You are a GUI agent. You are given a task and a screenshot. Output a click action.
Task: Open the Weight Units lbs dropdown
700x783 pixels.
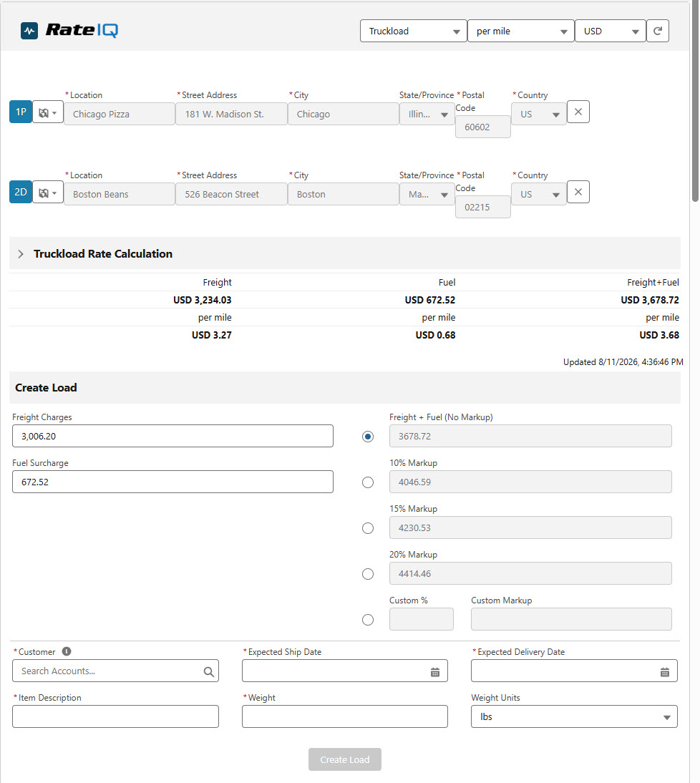tap(574, 716)
